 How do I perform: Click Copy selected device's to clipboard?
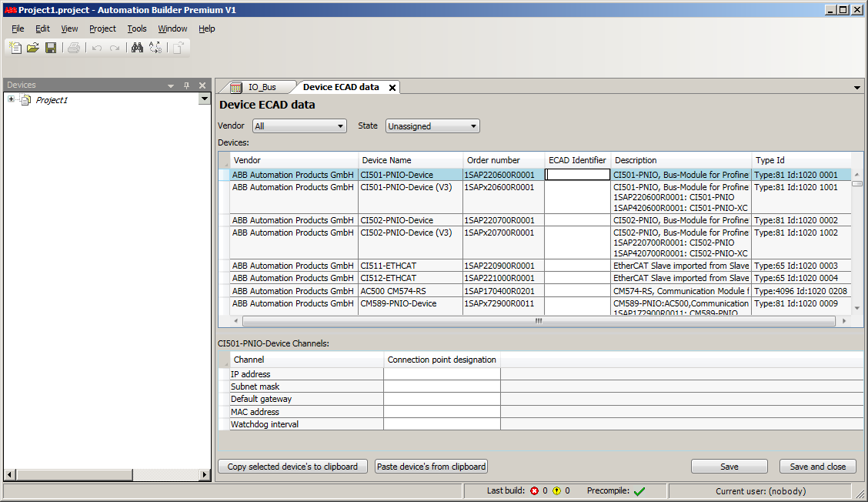[x=292, y=466]
